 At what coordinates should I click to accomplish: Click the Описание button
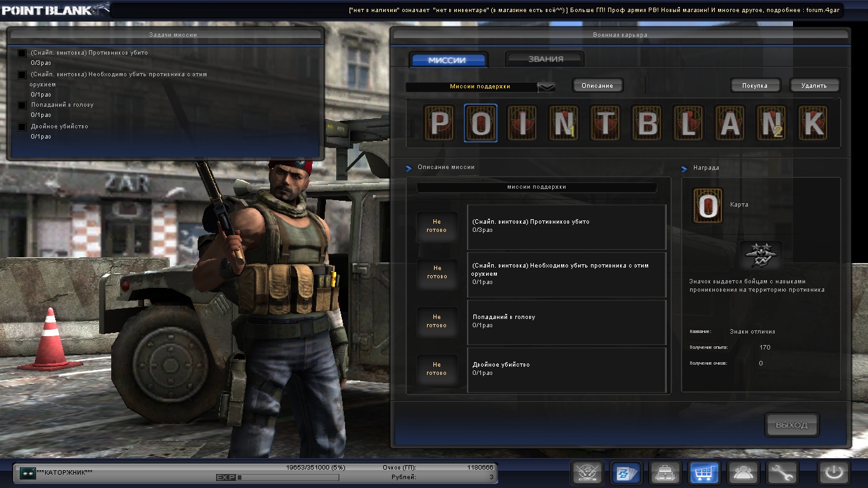point(597,85)
